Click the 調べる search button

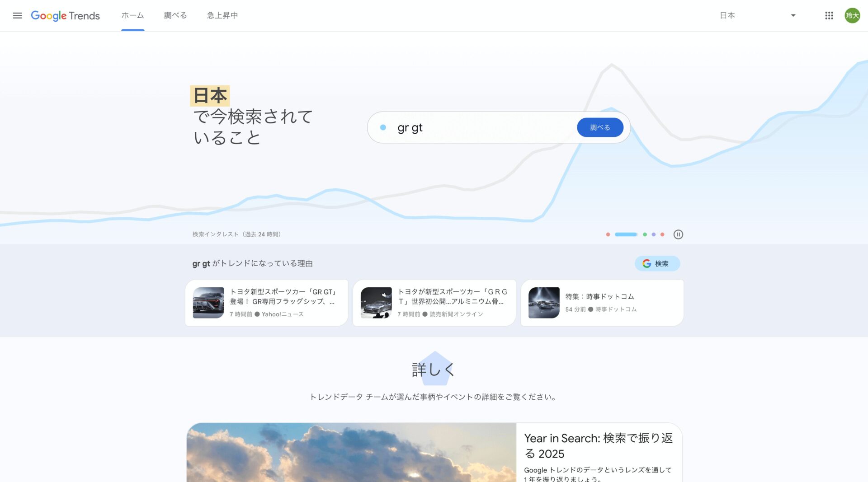(x=600, y=127)
